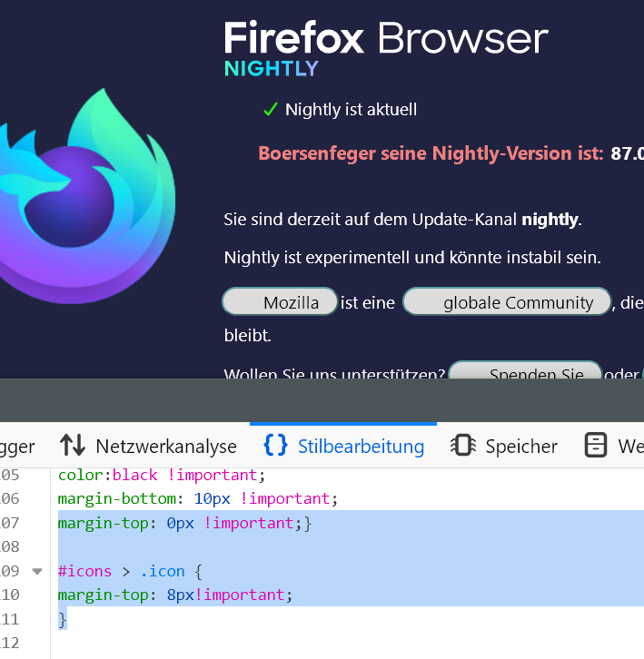This screenshot has width=644, height=659.
Task: Open the Netzwerkanalyse tab
Action: click(x=148, y=446)
